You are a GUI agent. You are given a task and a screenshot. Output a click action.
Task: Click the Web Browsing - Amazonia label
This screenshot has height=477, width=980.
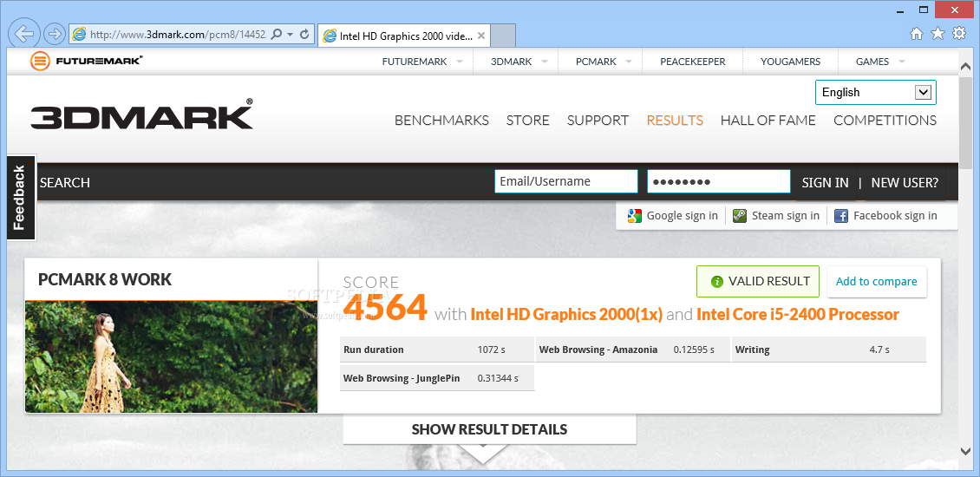pyautogui.click(x=598, y=350)
